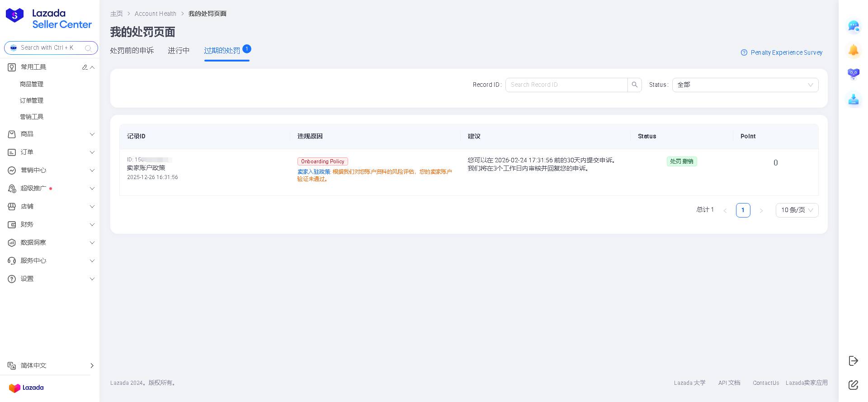The image size is (868, 402).
Task: Click the edit pencil icon beside 常用工具
Action: 85,67
